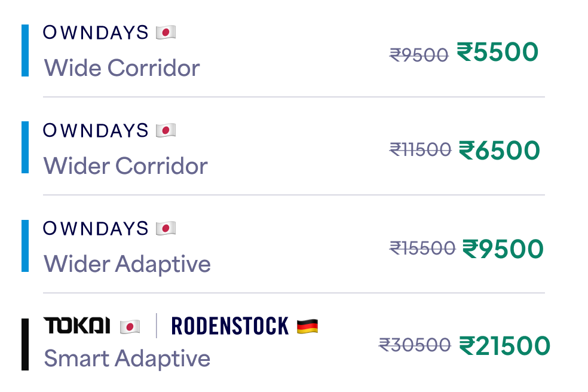The width and height of the screenshot is (588, 392).
Task: Click the green ₹9500 price for Wider Adaptive
Action: pos(503,249)
